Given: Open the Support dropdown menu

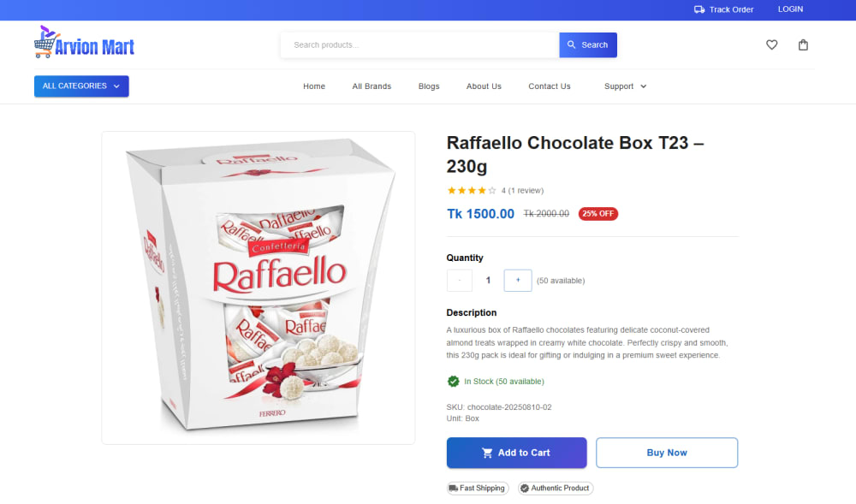Looking at the screenshot, I should click(625, 86).
